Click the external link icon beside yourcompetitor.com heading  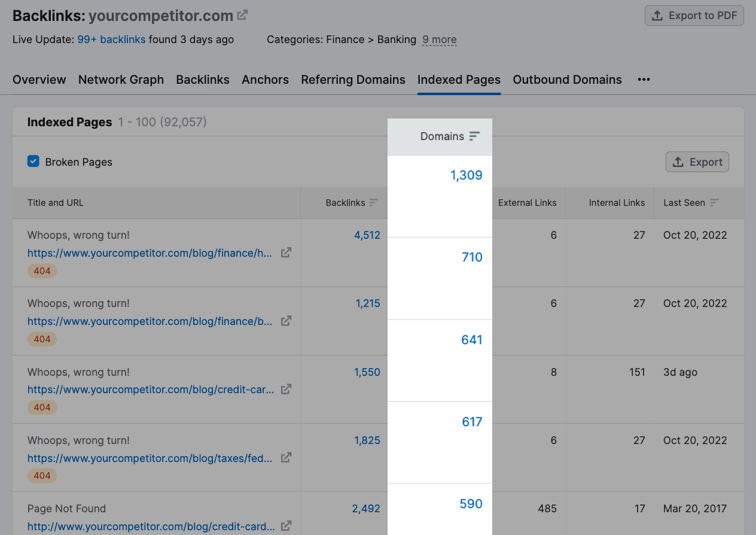242,15
